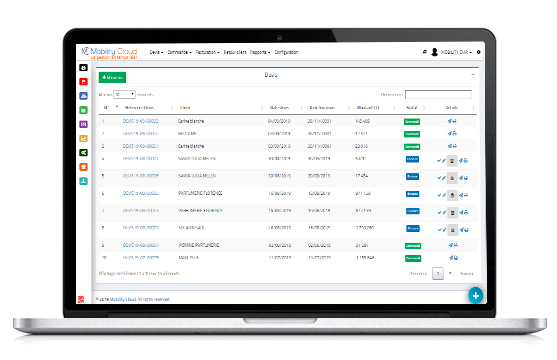Open the devis reference link in row 5
Screen dimensions: 557x360
coord(141,176)
